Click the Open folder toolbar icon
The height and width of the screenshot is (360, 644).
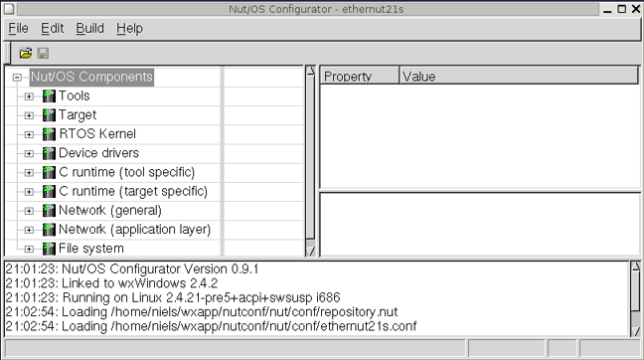26,53
